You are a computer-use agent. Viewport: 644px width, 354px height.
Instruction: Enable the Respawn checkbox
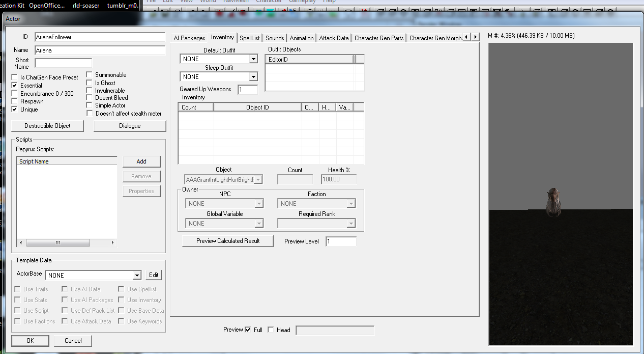coord(14,101)
